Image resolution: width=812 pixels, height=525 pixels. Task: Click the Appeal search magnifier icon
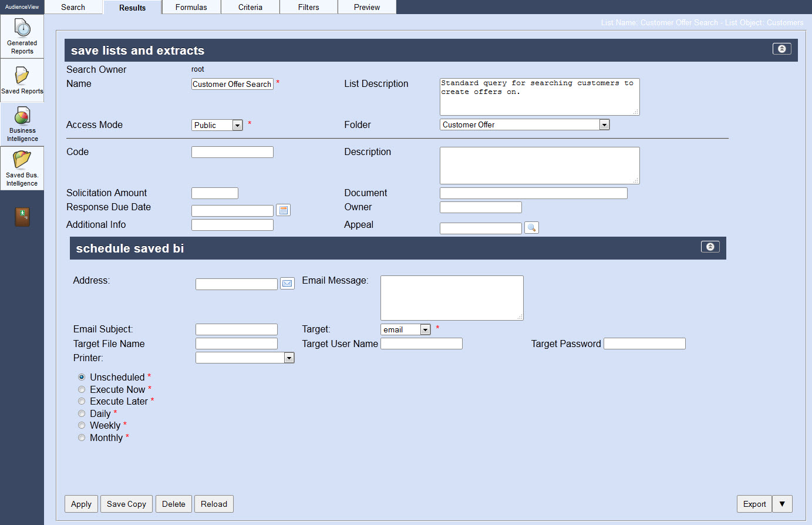(531, 228)
